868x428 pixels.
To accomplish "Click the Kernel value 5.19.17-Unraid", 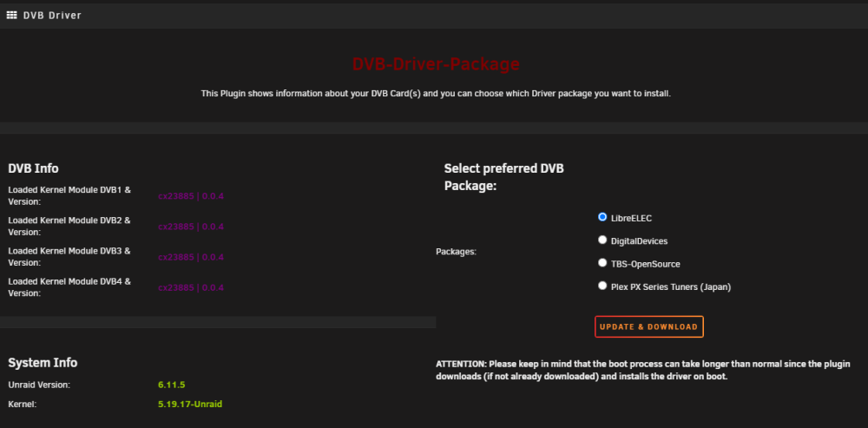I will pos(190,405).
